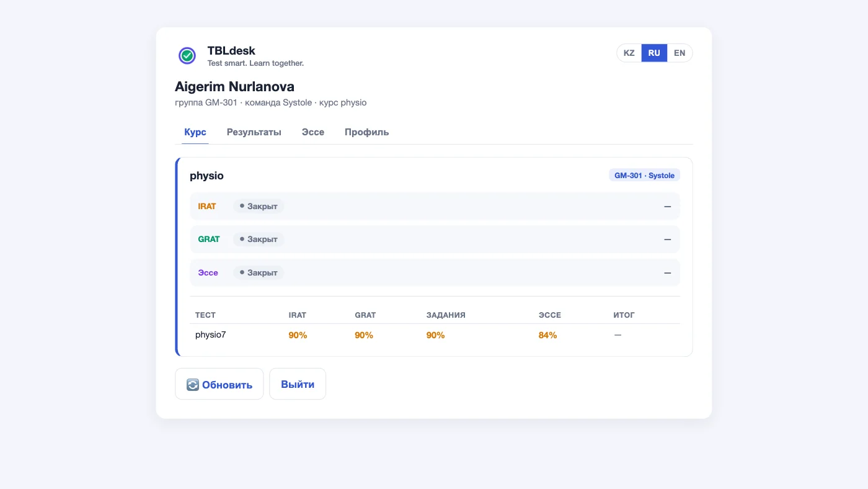Viewport: 868px width, 489px height.
Task: Click the GM-301 · Systole badge
Action: [x=644, y=176]
